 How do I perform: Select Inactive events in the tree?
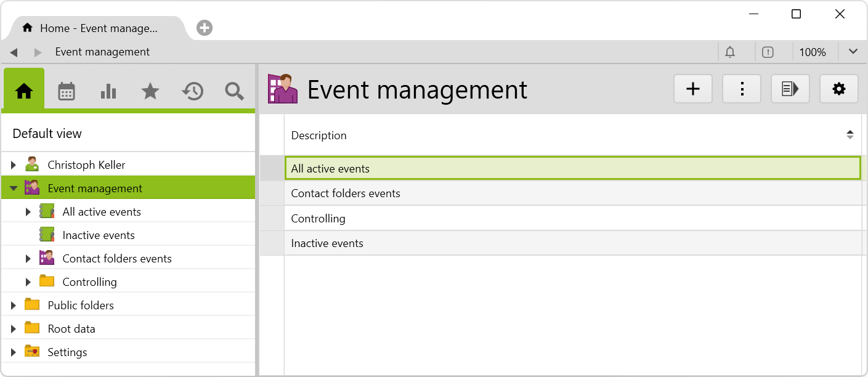point(99,235)
